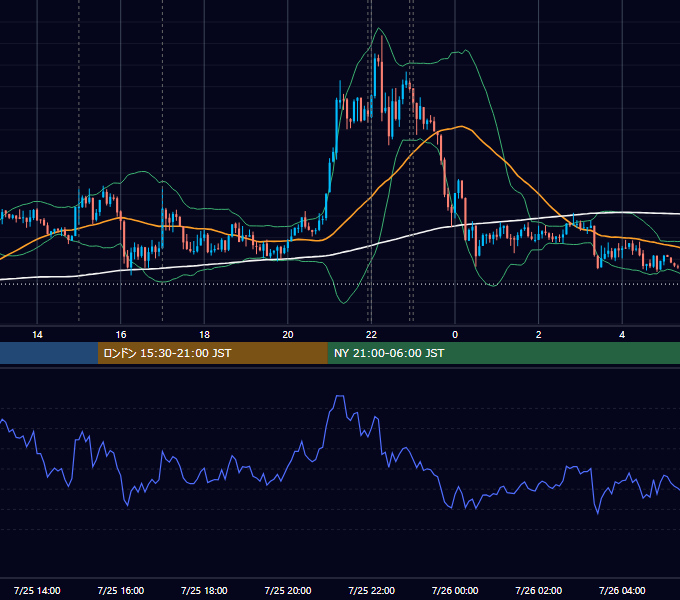Viewport: 680px width, 600px height.
Task: Click the 7/26 02:00 date label
Action: click(x=539, y=590)
